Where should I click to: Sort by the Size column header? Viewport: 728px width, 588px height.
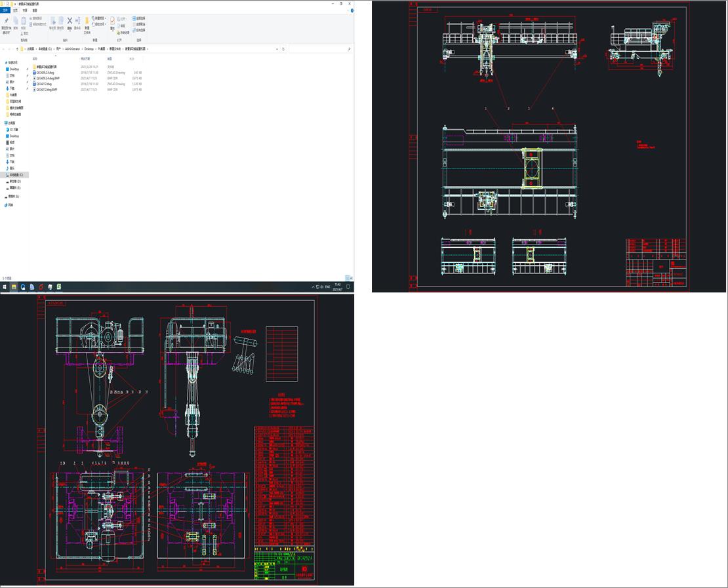[x=131, y=59]
